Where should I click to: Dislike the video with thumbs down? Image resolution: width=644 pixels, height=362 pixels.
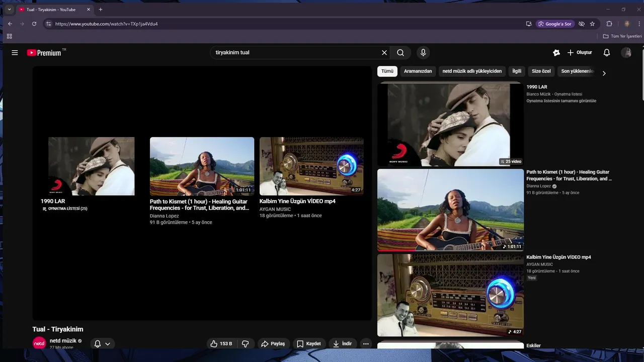click(x=246, y=344)
